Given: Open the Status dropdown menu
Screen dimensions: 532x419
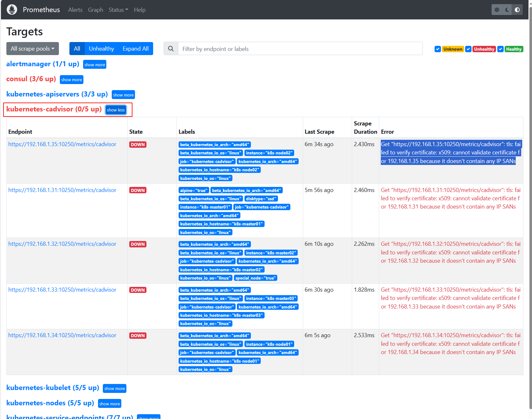Looking at the screenshot, I should click(x=118, y=10).
